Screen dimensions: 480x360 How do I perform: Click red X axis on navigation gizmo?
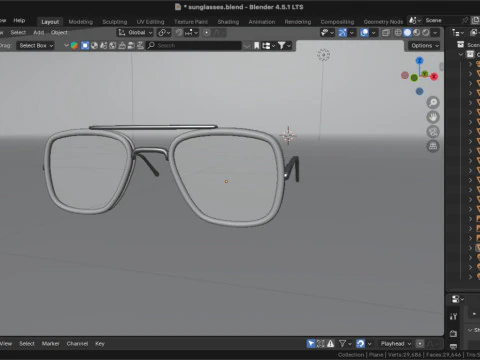434,77
